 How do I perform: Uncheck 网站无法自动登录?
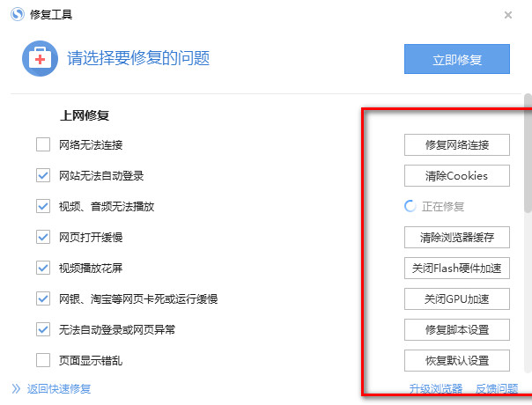point(43,175)
